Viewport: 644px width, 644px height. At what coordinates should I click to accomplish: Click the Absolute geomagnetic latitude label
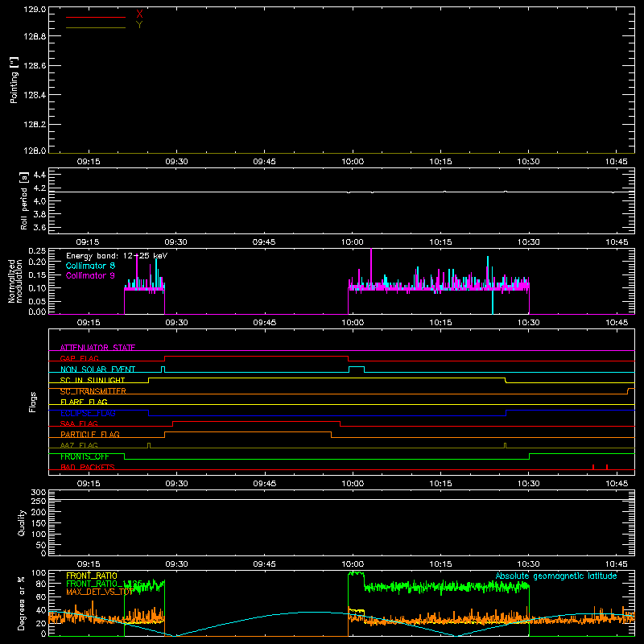[556, 576]
